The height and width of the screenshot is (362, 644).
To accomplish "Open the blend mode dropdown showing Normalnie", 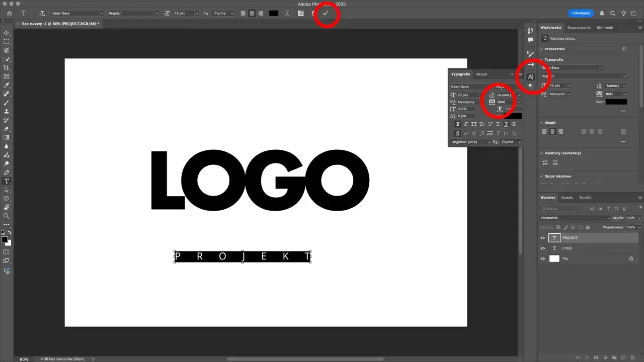I will [x=574, y=218].
